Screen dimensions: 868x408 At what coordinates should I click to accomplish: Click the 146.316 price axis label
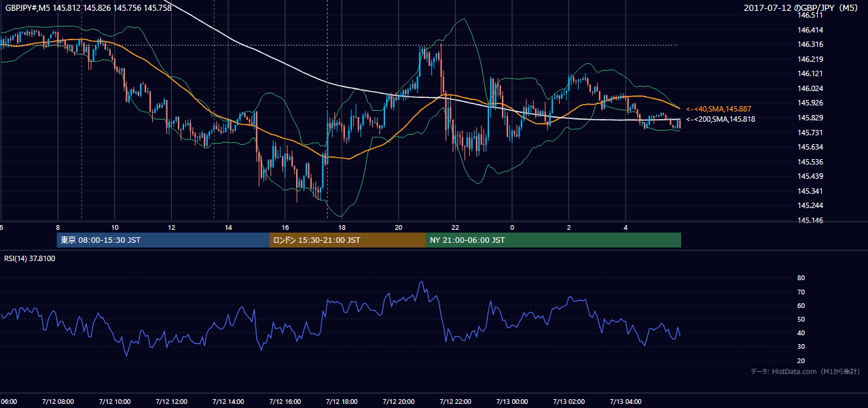(811, 44)
